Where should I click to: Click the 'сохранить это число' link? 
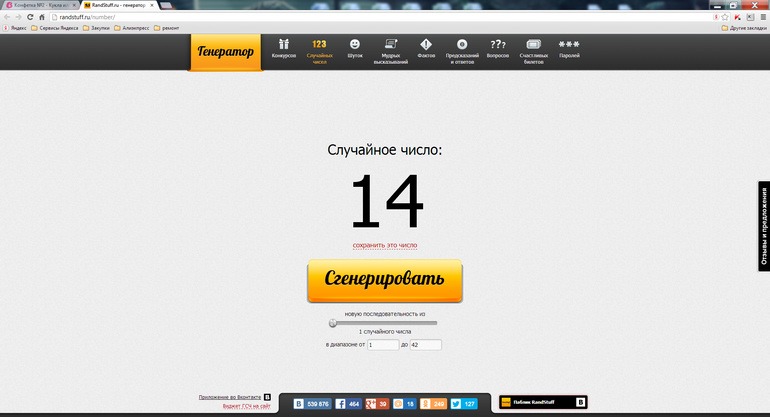385,245
